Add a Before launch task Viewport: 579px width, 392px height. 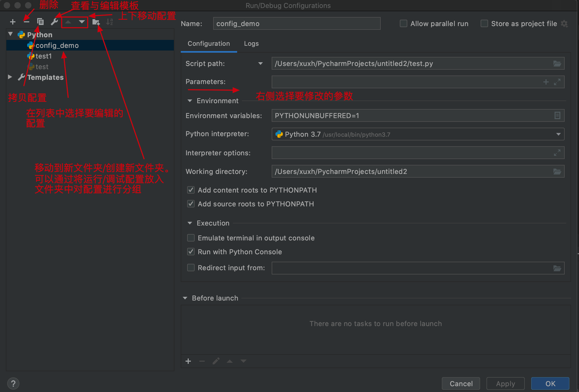coord(188,361)
